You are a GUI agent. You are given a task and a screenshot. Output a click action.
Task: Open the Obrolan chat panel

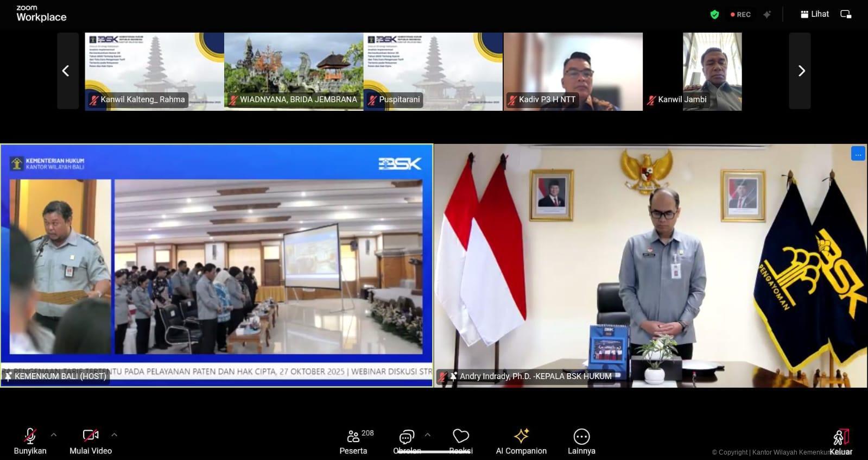pos(407,441)
